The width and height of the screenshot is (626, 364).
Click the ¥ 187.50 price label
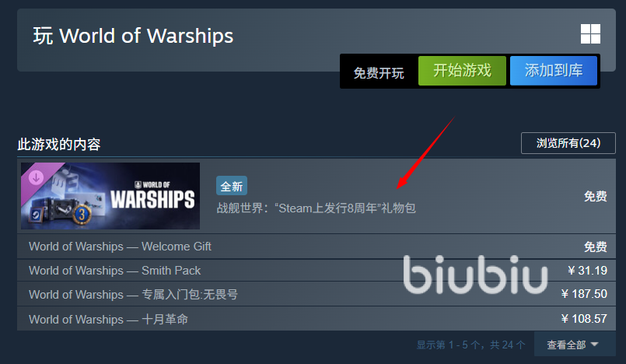click(584, 294)
